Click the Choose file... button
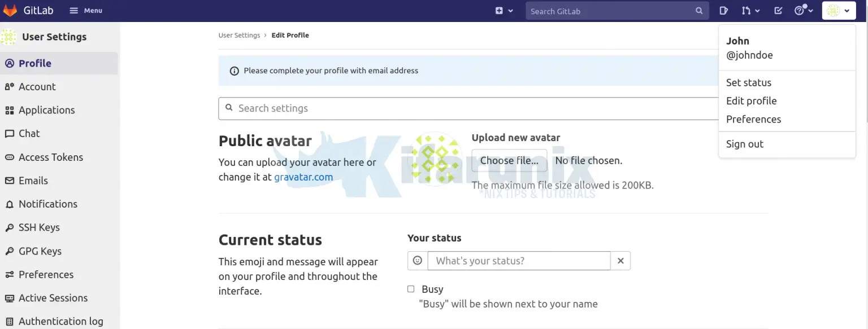 click(509, 161)
